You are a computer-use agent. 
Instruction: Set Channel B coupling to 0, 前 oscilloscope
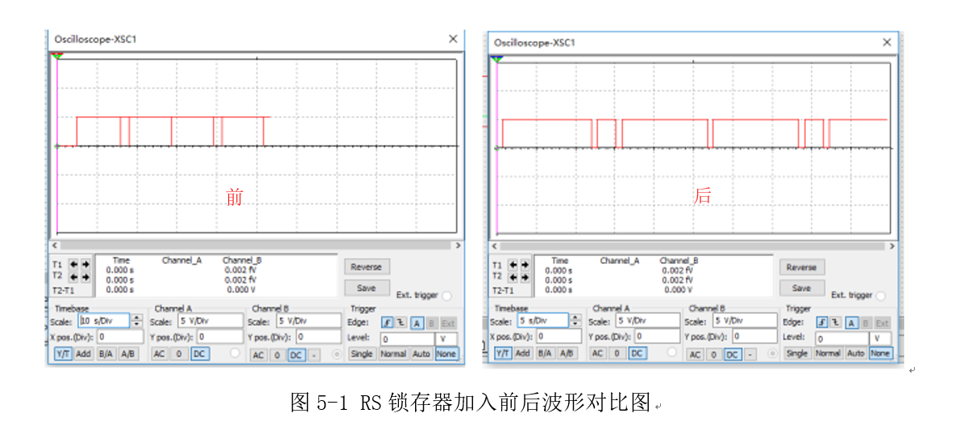[x=277, y=355]
